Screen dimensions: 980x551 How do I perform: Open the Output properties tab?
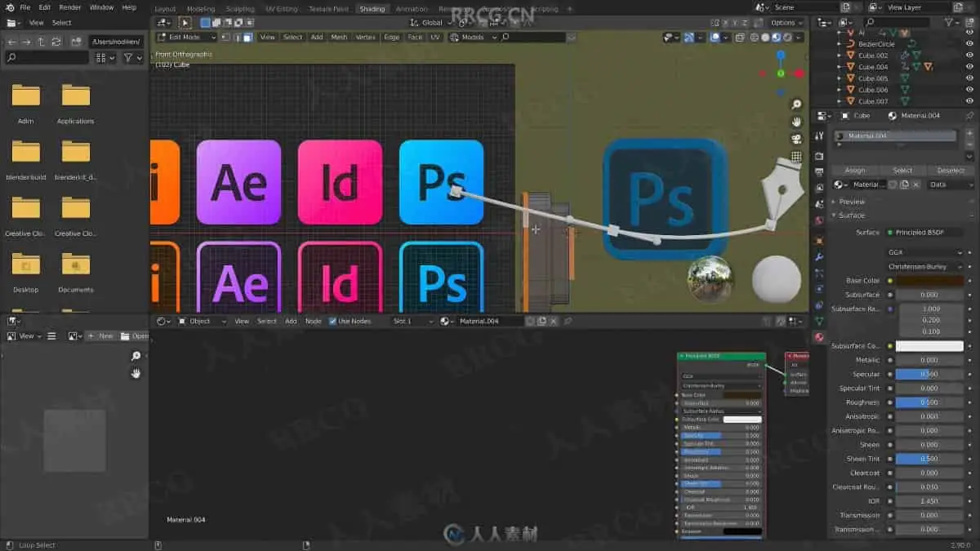(x=819, y=171)
